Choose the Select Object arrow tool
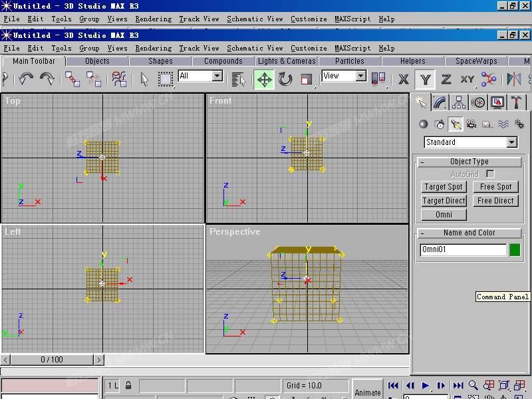The image size is (532, 399). click(x=144, y=79)
